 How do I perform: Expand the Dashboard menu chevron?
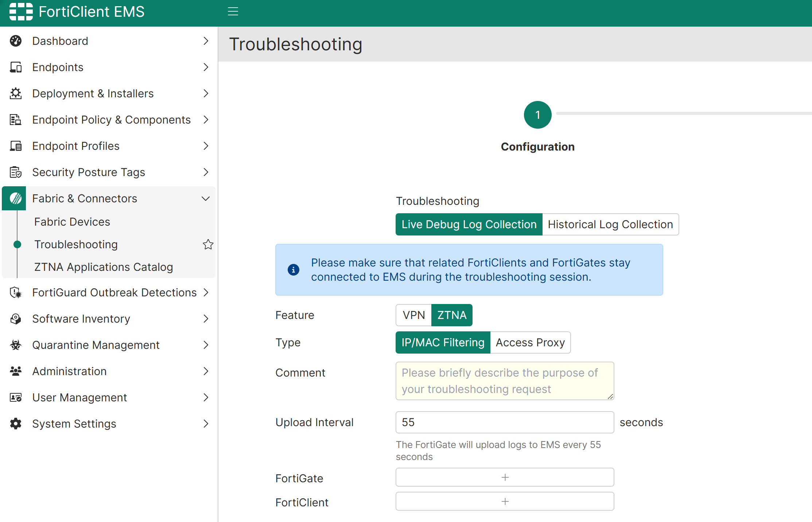pyautogui.click(x=206, y=41)
